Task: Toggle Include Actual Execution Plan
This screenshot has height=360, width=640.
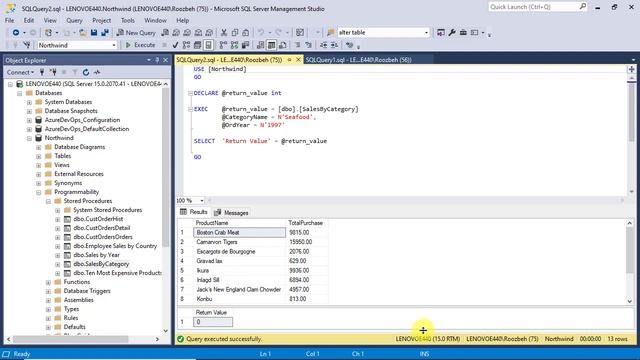Action: coord(223,45)
